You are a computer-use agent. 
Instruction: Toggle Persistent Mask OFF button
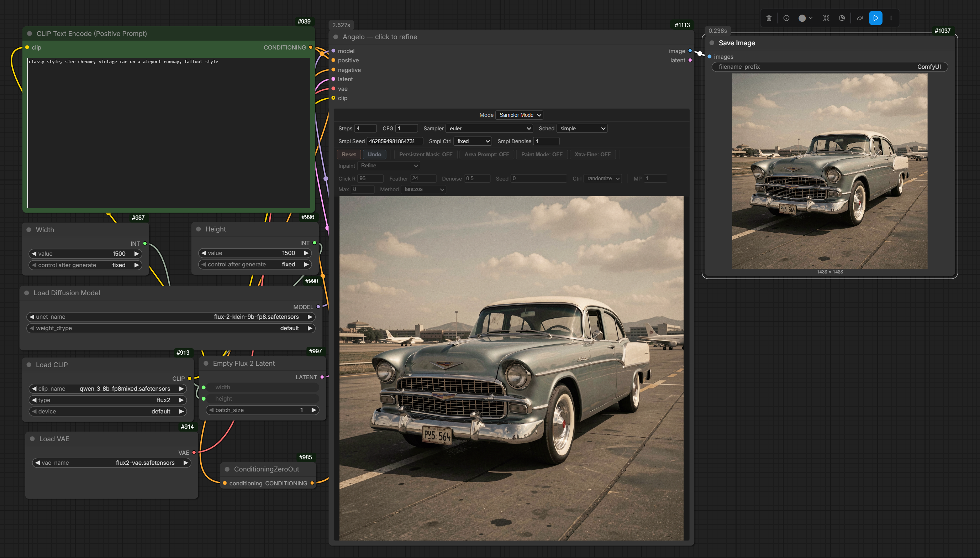coord(426,155)
